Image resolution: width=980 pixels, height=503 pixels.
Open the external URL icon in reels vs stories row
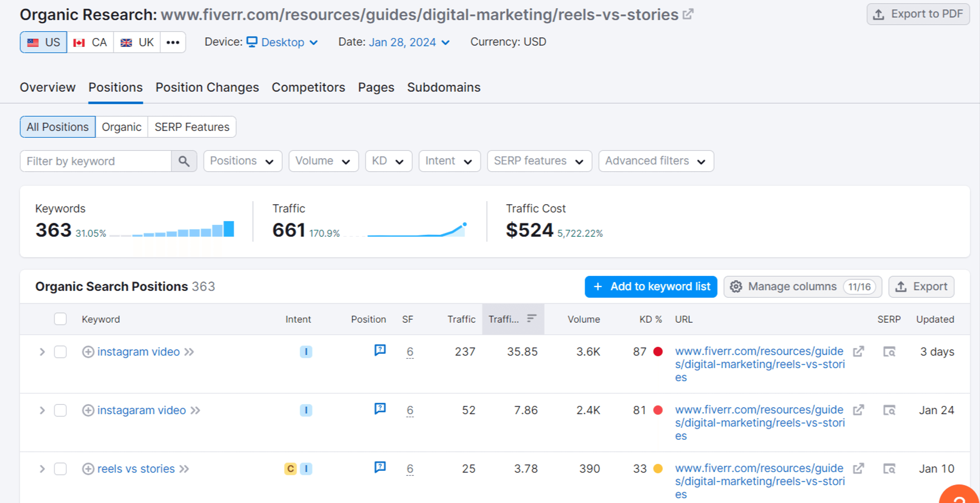(858, 469)
